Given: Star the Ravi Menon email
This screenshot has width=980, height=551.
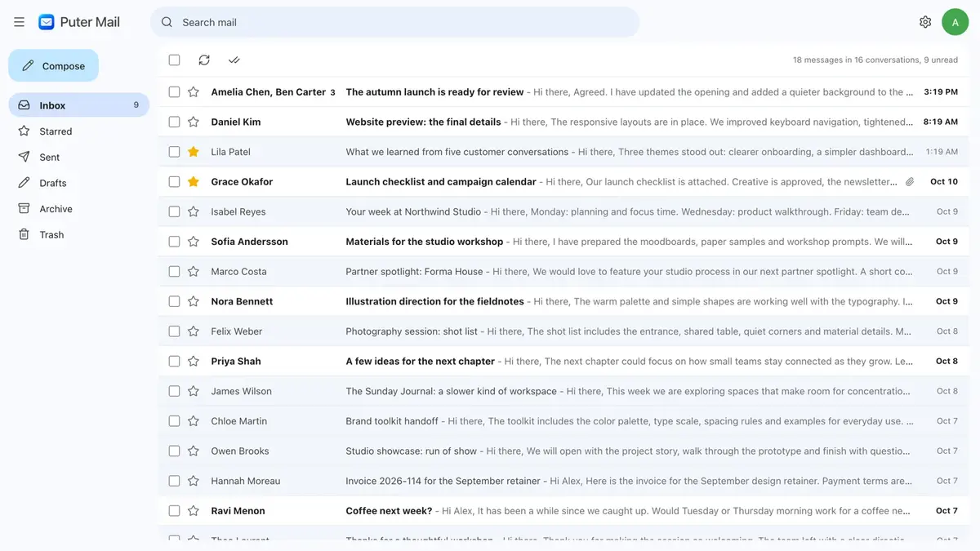Looking at the screenshot, I should [194, 511].
